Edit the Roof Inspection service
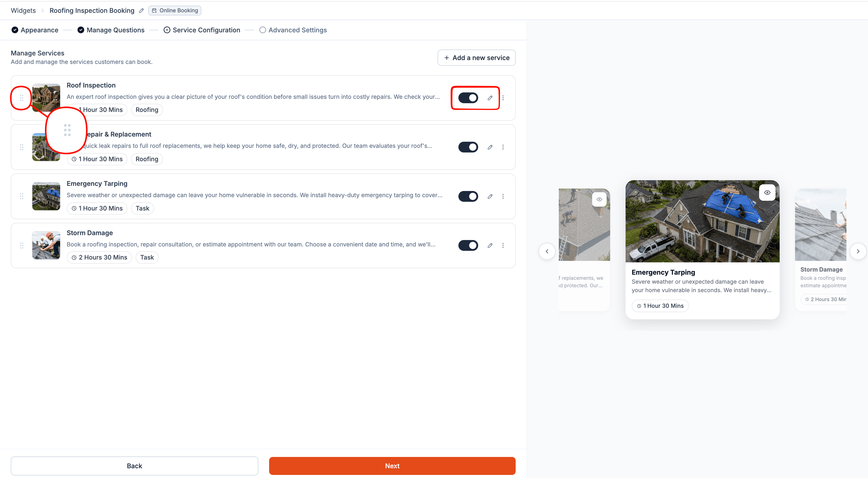The width and height of the screenshot is (868, 478). pos(490,98)
